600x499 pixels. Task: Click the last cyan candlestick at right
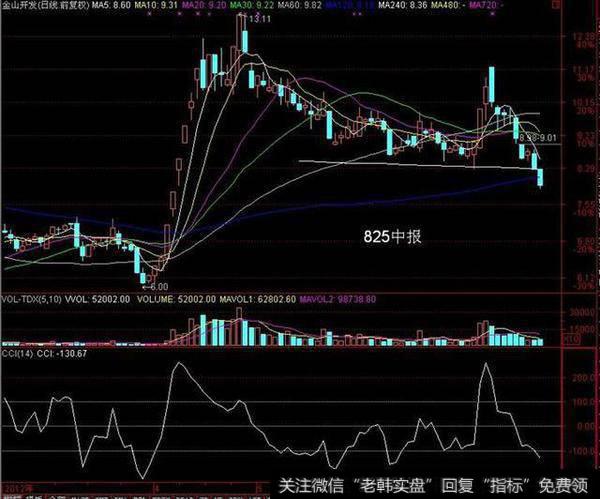pyautogui.click(x=540, y=177)
